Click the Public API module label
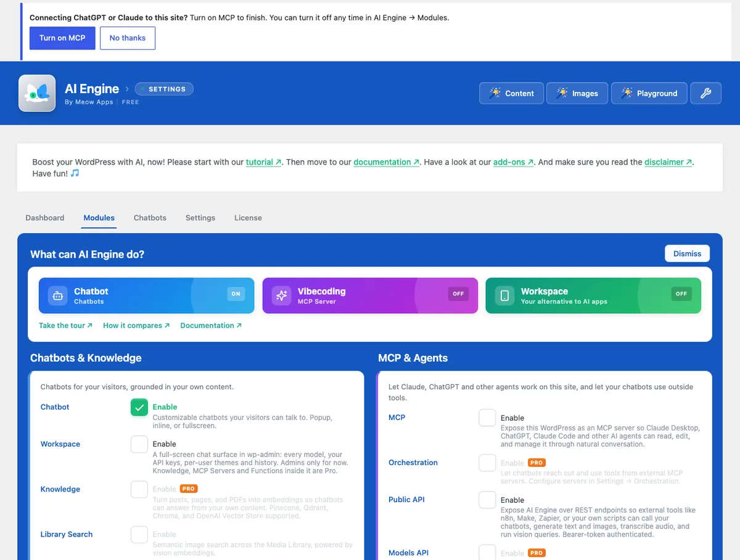Viewport: 740px width, 560px height. click(406, 500)
